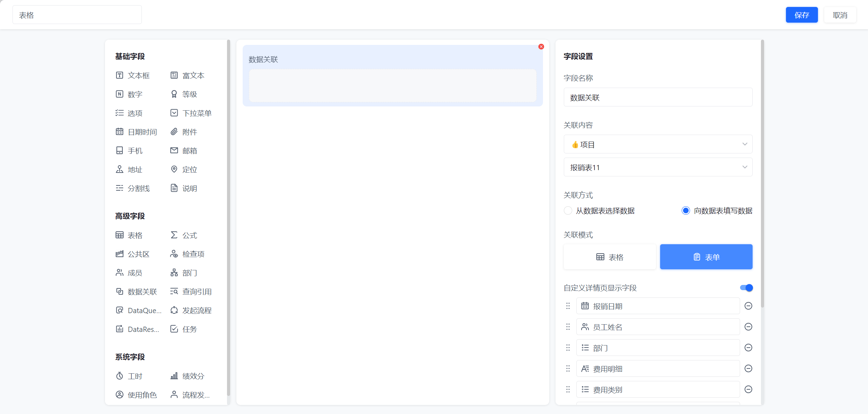
Task: Add the 表格 table advanced field
Action: click(129, 235)
